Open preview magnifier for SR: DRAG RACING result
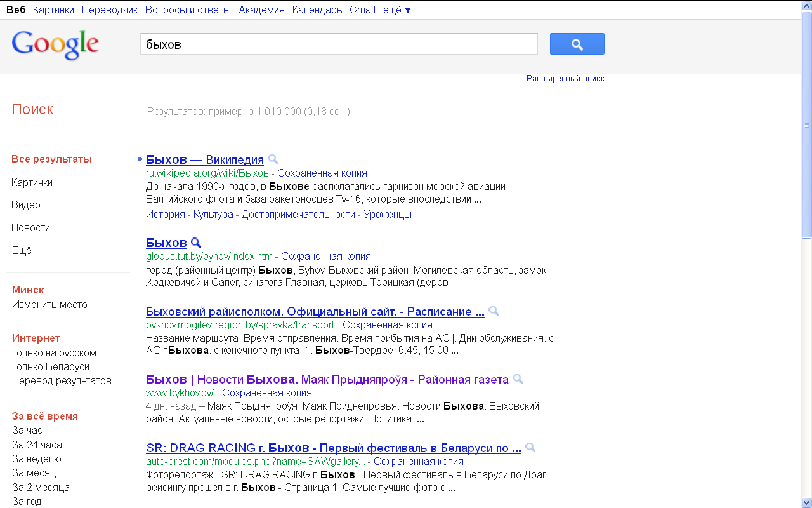 point(530,447)
